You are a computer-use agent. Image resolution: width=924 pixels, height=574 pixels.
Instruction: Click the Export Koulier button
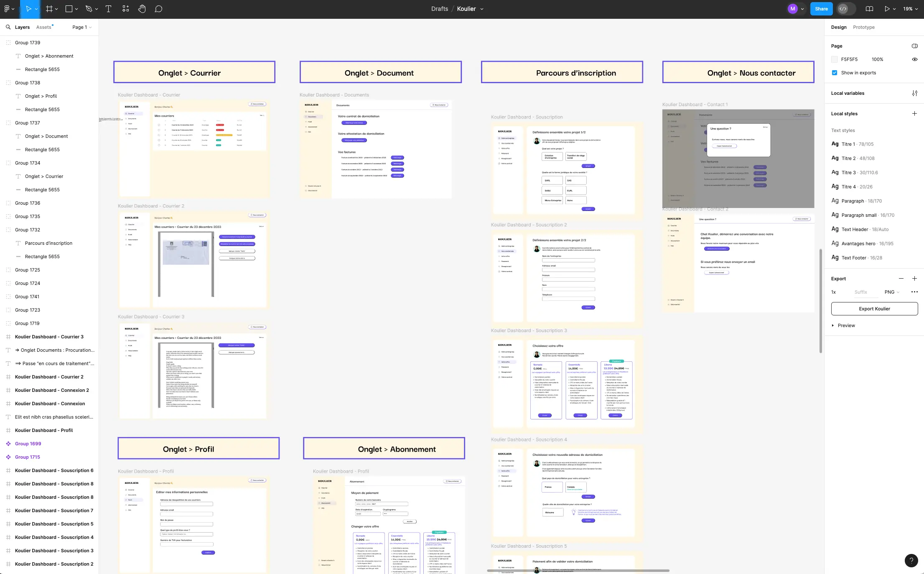874,309
